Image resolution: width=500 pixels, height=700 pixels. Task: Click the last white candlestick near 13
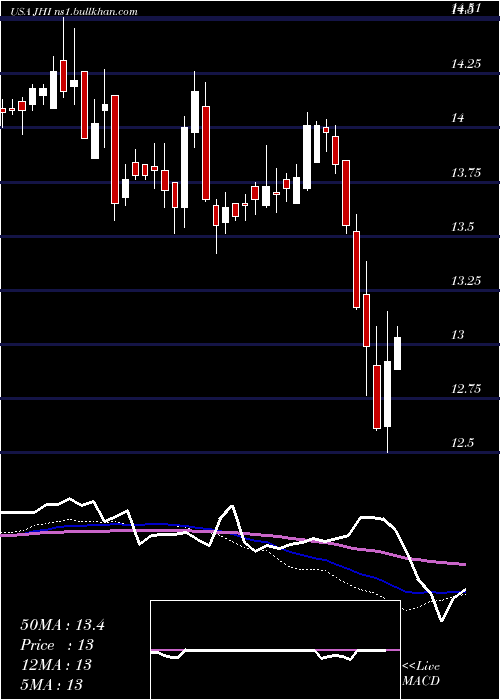[x=397, y=354]
